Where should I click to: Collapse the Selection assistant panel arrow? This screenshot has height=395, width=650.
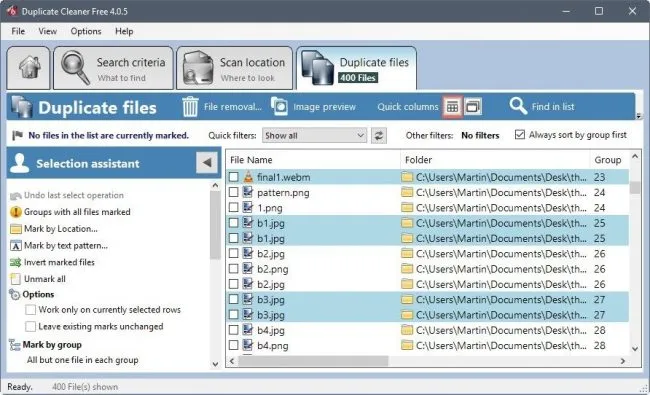click(207, 163)
